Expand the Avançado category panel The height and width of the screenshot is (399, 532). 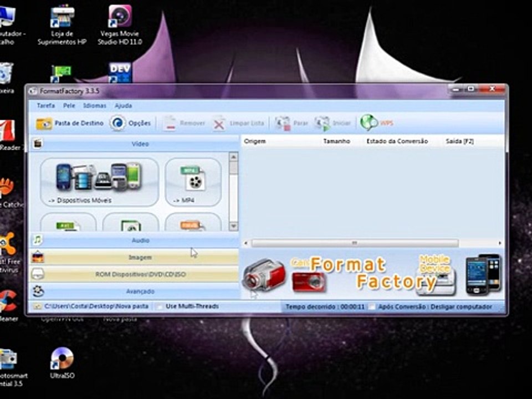point(135,291)
